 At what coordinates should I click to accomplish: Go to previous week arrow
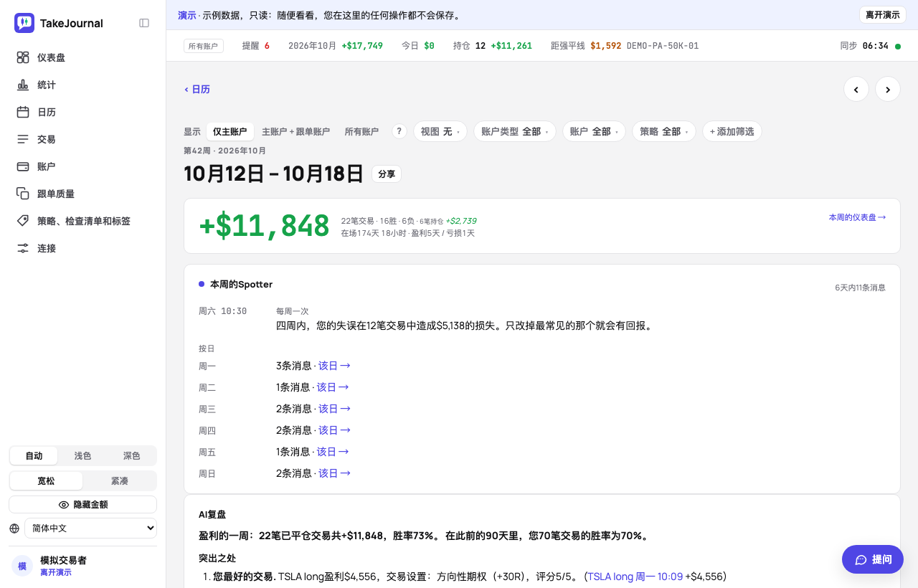coord(856,89)
